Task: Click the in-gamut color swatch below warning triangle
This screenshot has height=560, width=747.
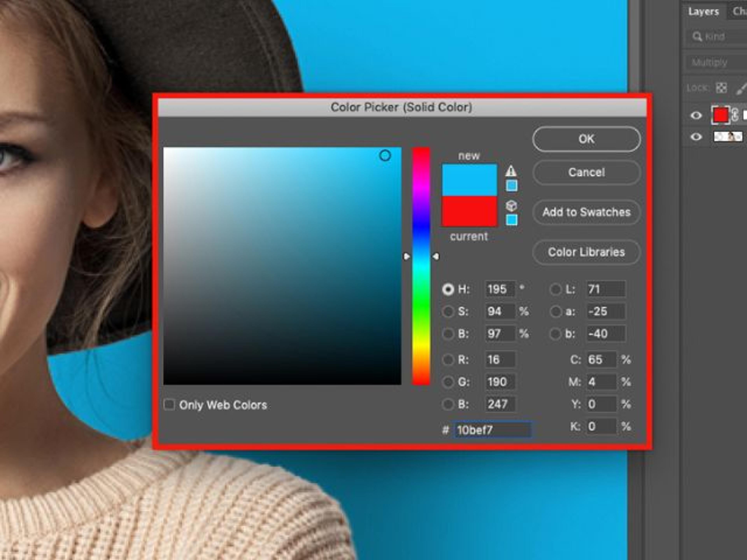Action: coord(512,186)
